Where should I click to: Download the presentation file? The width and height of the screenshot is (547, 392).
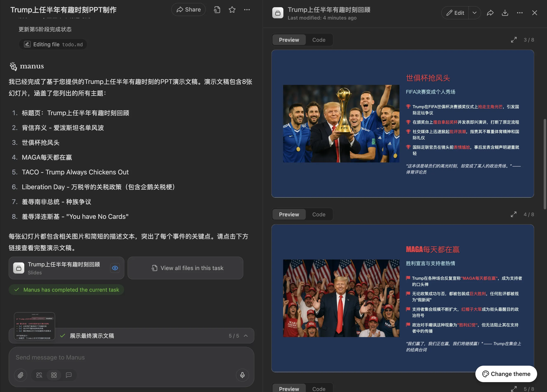pyautogui.click(x=505, y=13)
